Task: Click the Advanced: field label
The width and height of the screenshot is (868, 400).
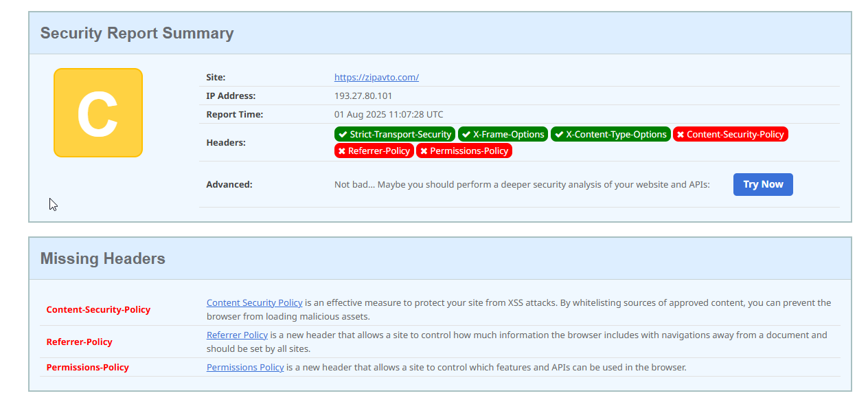Action: (x=229, y=184)
